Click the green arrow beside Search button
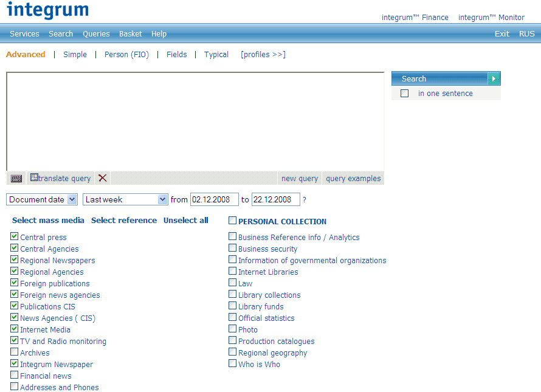541x392 pixels. click(x=494, y=78)
